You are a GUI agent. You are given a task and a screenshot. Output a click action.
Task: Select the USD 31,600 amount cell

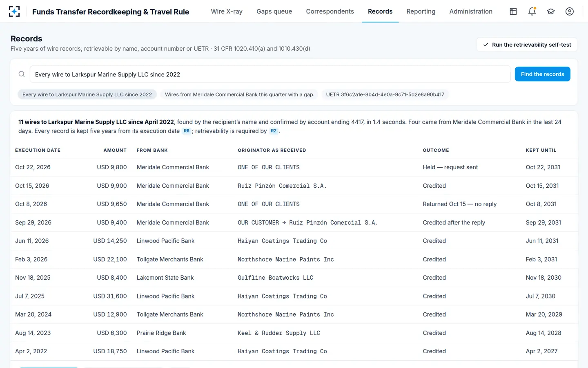tap(110, 296)
